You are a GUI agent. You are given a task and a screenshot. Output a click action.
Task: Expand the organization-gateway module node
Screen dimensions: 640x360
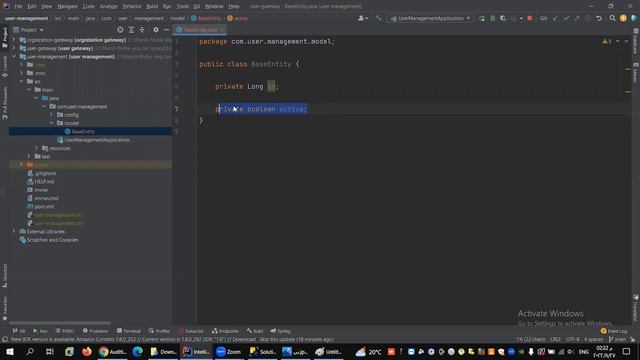pos(14,40)
